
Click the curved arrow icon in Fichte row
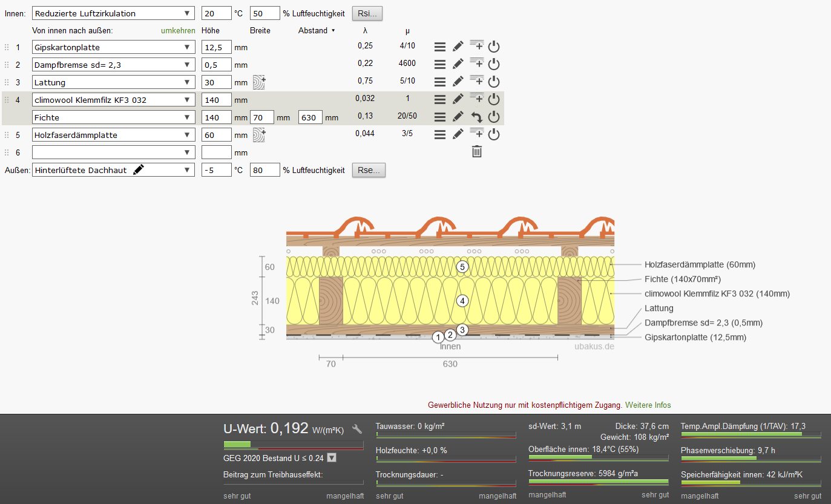point(477,117)
